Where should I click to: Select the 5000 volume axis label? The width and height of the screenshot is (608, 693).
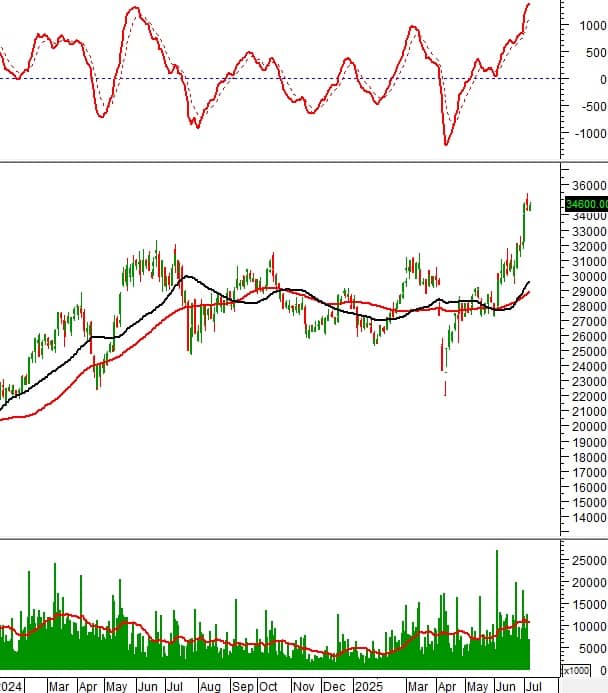(593, 649)
